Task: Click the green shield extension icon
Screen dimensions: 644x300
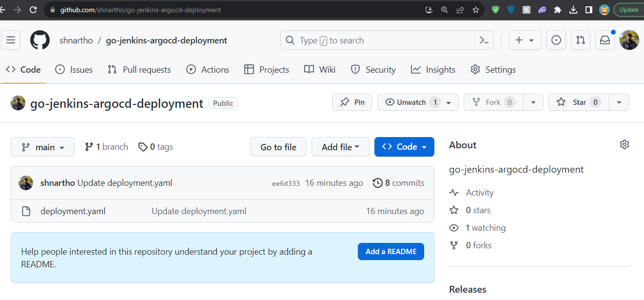Action: pyautogui.click(x=495, y=10)
